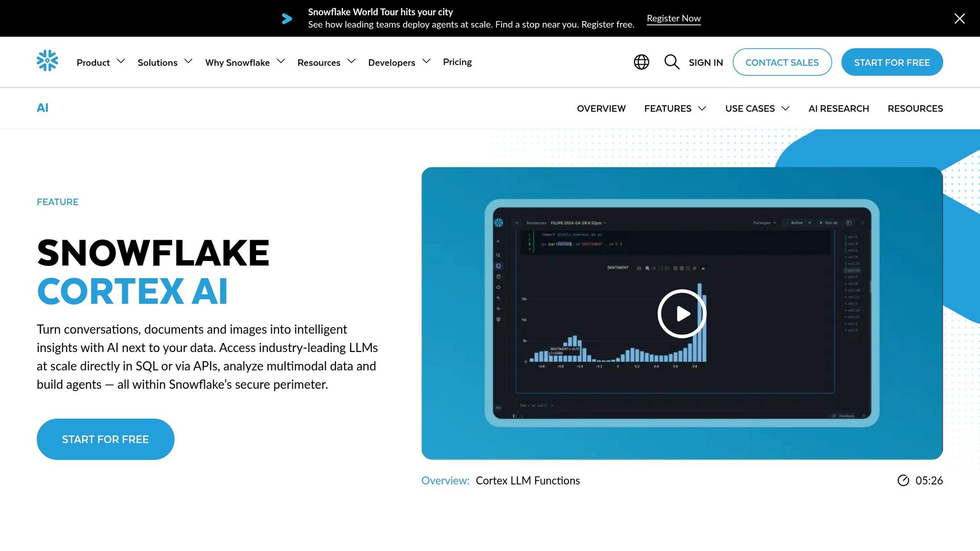Click the Snowflake logo icon
This screenshot has height=551, width=980.
pos(47,61)
